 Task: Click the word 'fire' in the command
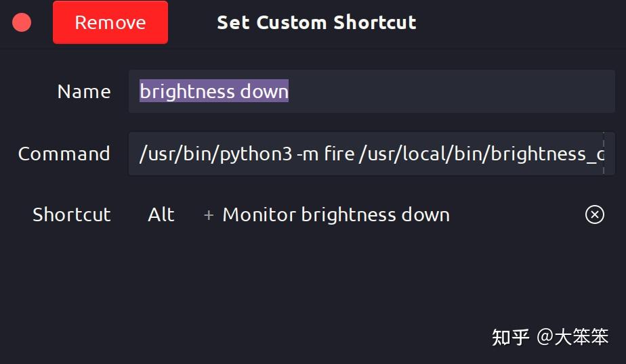click(339, 154)
